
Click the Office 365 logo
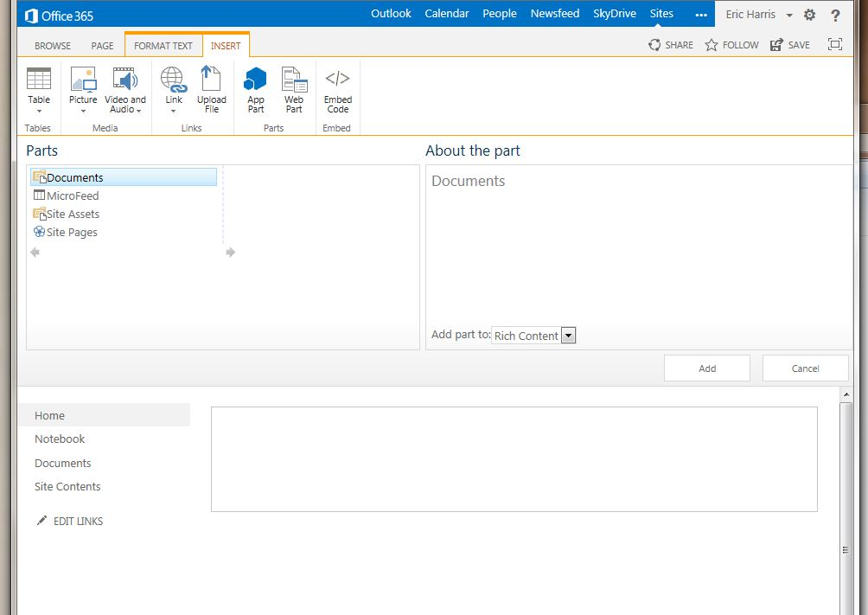point(59,16)
